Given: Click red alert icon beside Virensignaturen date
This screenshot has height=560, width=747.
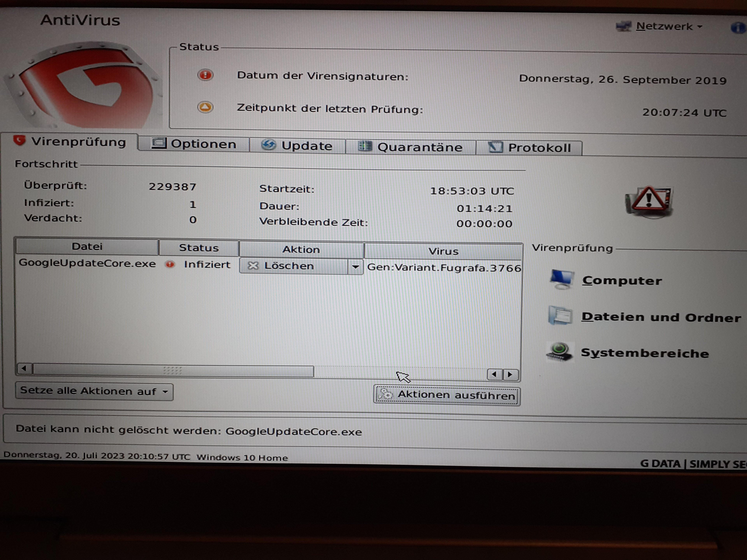Looking at the screenshot, I should pyautogui.click(x=205, y=75).
